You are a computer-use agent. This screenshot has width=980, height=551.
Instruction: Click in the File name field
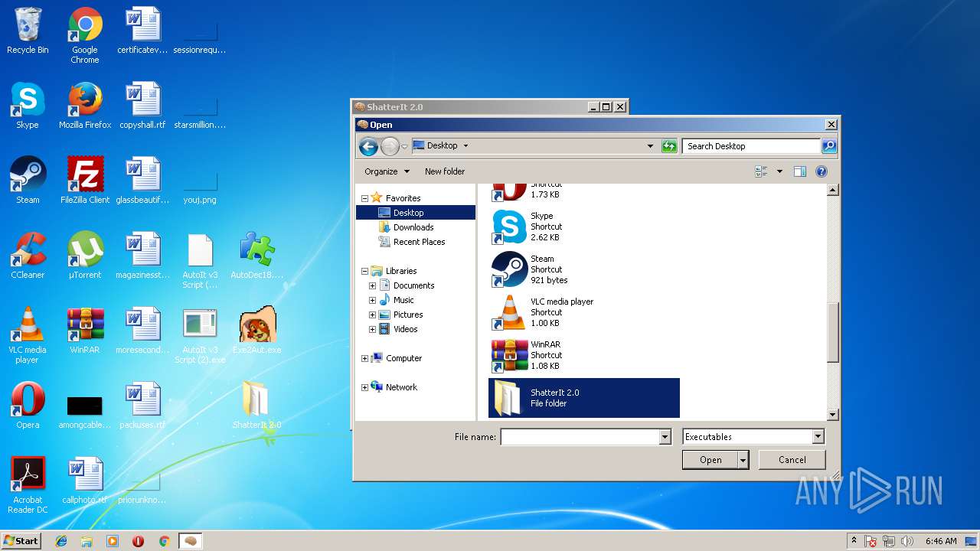(x=580, y=437)
